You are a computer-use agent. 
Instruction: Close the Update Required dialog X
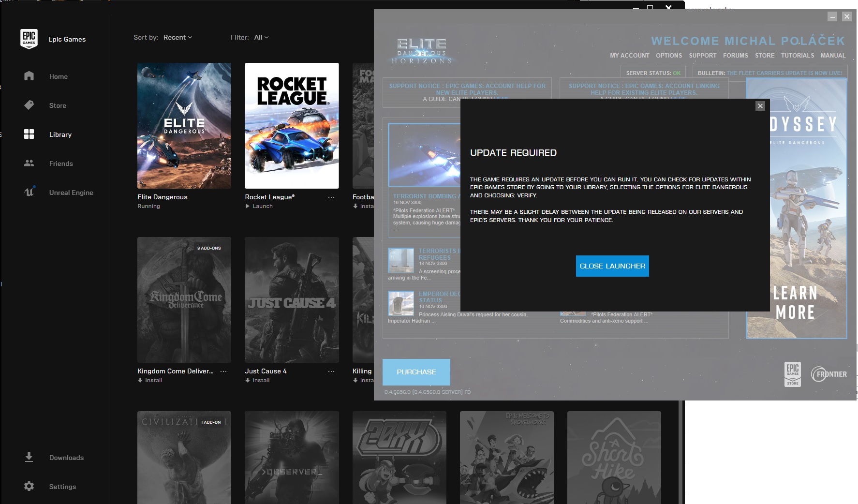[760, 106]
